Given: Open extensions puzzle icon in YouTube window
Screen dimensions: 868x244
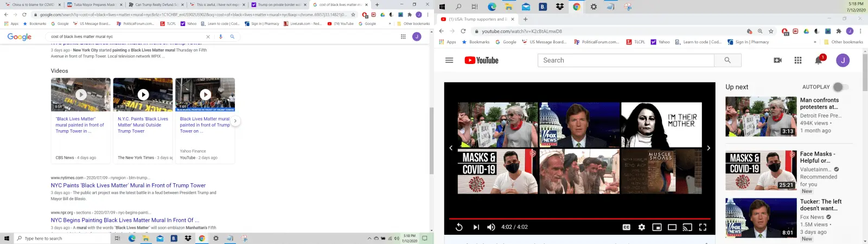Looking at the screenshot, I should 839,31.
